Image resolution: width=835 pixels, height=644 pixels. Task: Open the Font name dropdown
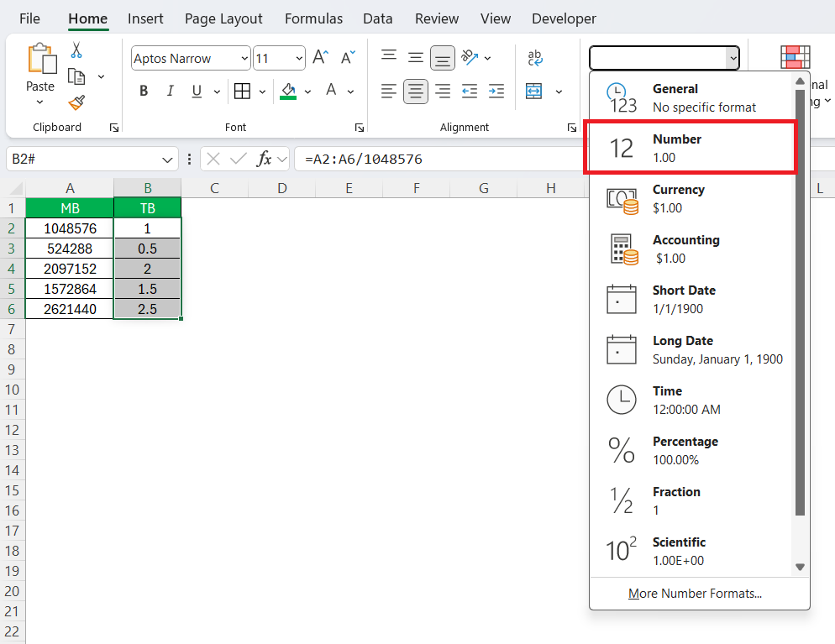click(244, 58)
